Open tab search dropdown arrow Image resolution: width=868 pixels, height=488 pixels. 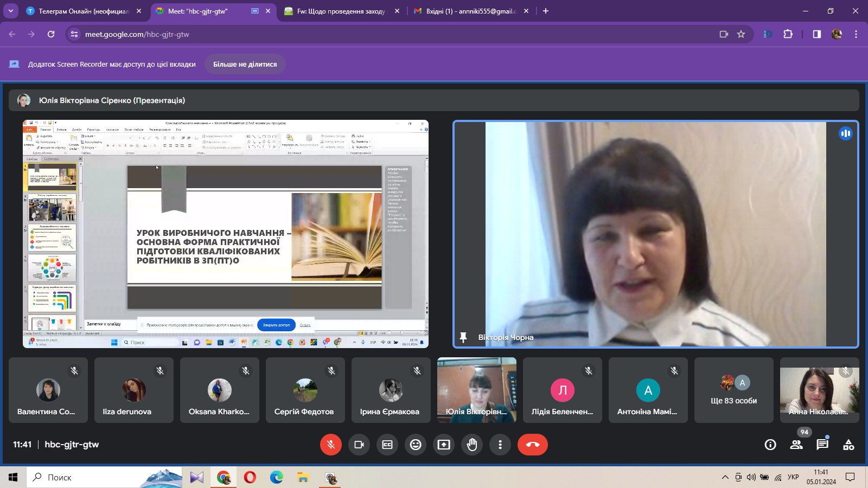point(10,11)
